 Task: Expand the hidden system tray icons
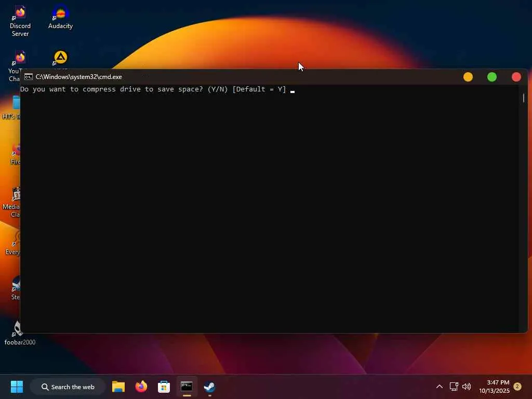click(440, 387)
